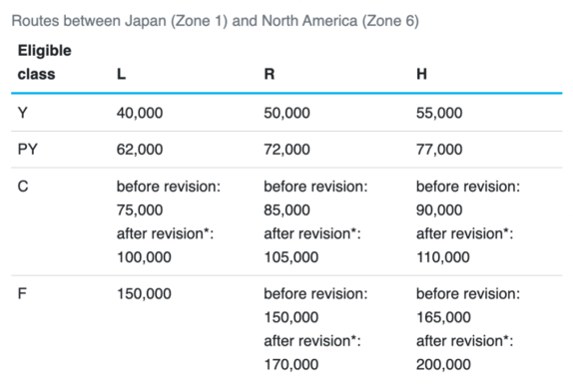The height and width of the screenshot is (392, 573).
Task: Click the 100,000 after-revision value for C class
Action: [144, 257]
